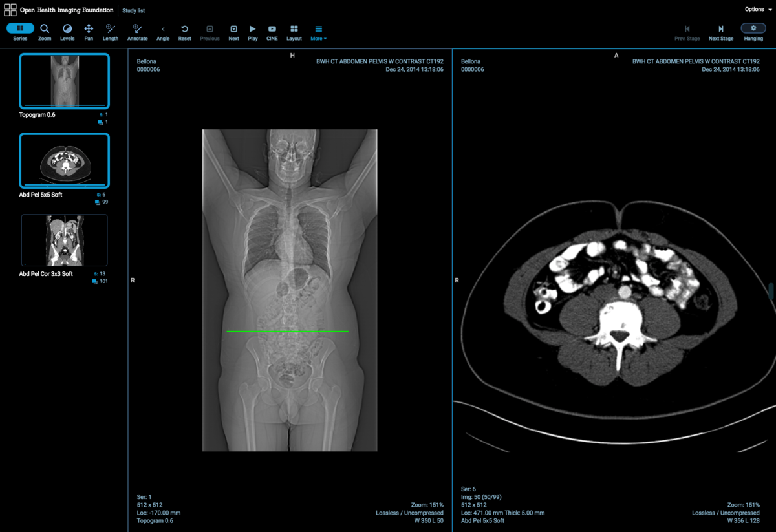Go to the Next display set
This screenshot has width=776, height=532.
click(233, 30)
